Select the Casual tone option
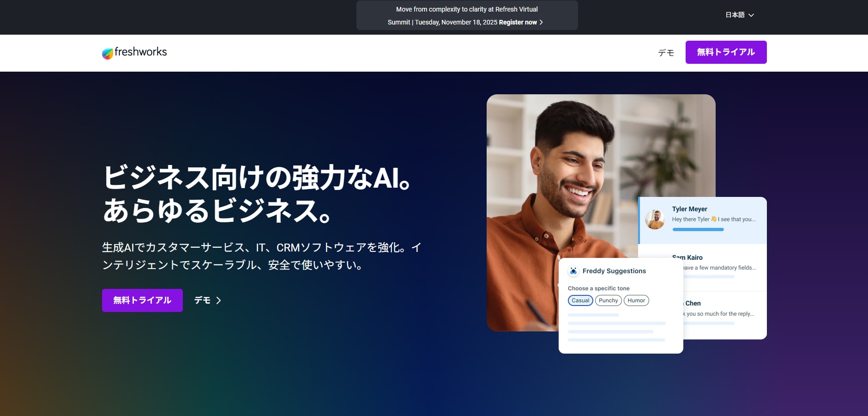 pos(580,300)
